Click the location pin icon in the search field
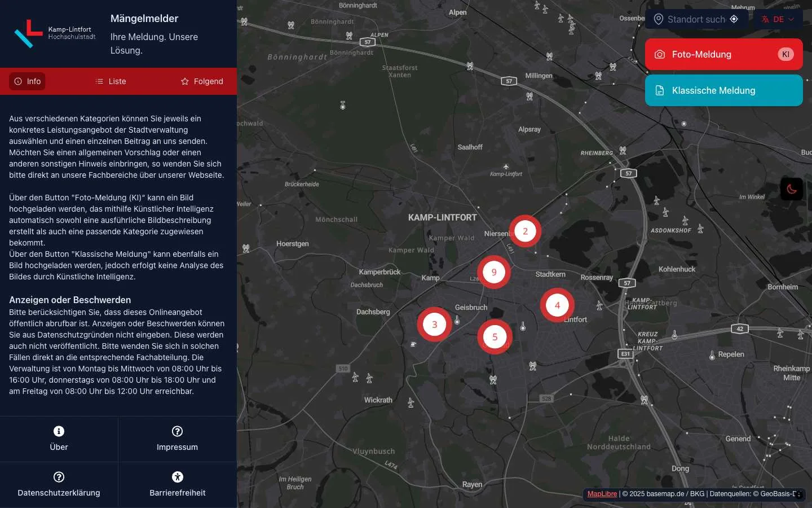 click(659, 19)
